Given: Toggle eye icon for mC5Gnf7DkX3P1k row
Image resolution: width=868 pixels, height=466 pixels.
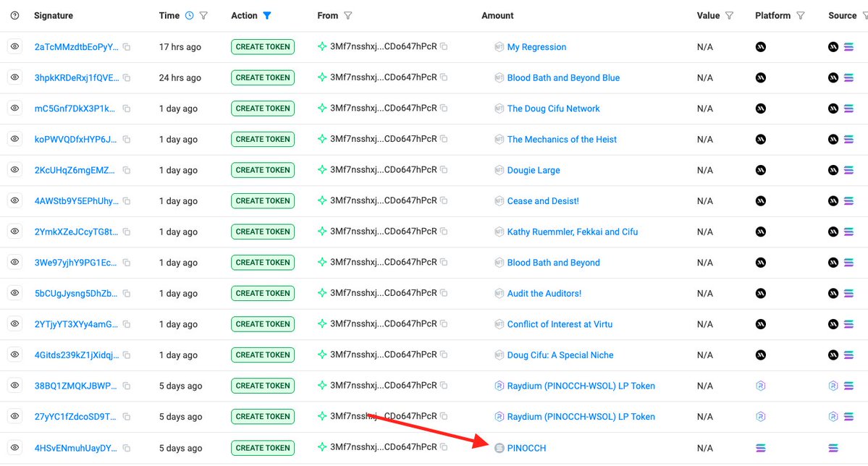Looking at the screenshot, I should [x=15, y=108].
